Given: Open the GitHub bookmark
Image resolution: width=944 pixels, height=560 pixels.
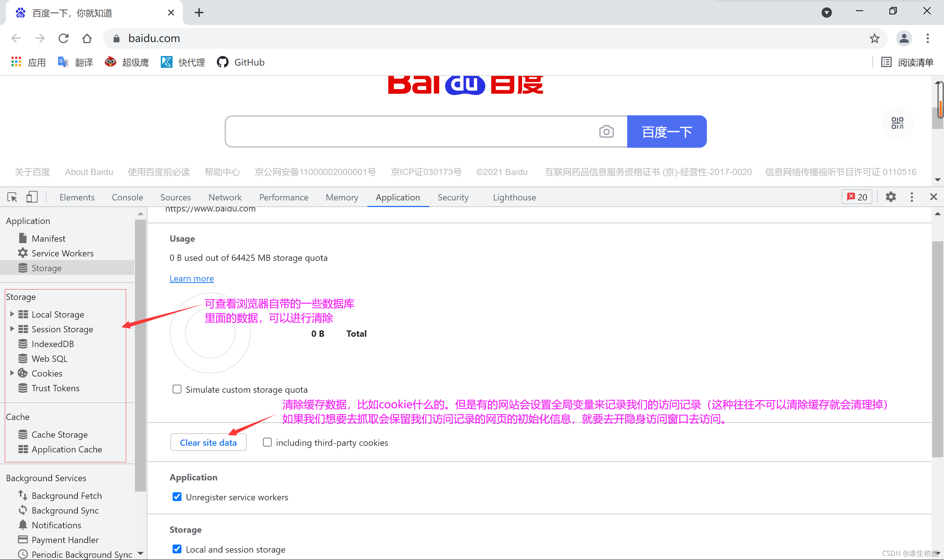Looking at the screenshot, I should pyautogui.click(x=240, y=62).
